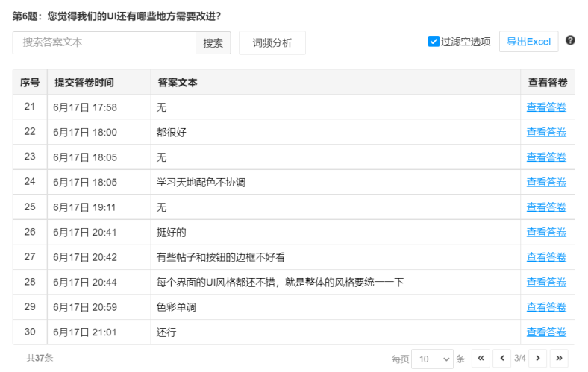
Task: Click the 序号 column header
Action: click(x=30, y=82)
